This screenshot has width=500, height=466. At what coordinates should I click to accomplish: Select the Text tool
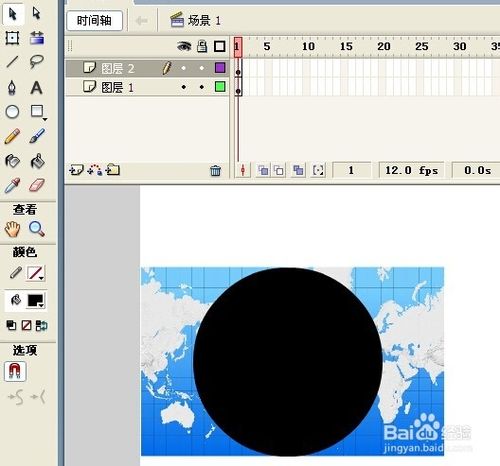point(36,88)
